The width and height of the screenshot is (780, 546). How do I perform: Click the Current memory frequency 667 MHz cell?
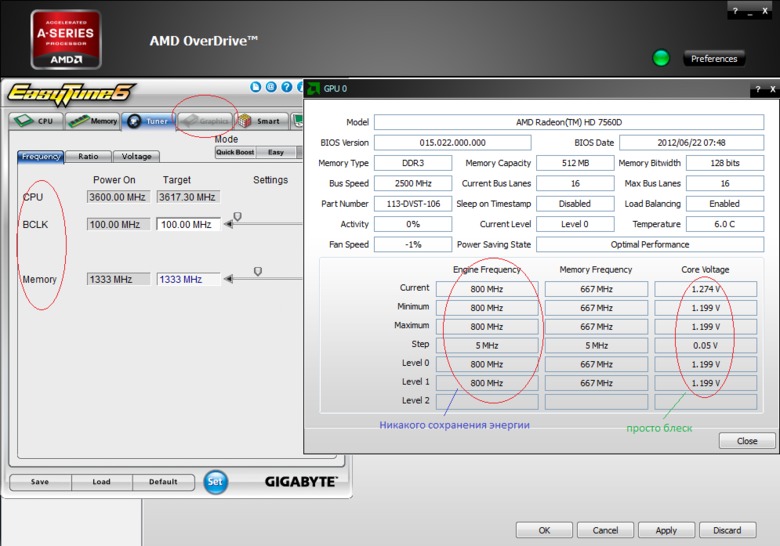(x=596, y=289)
